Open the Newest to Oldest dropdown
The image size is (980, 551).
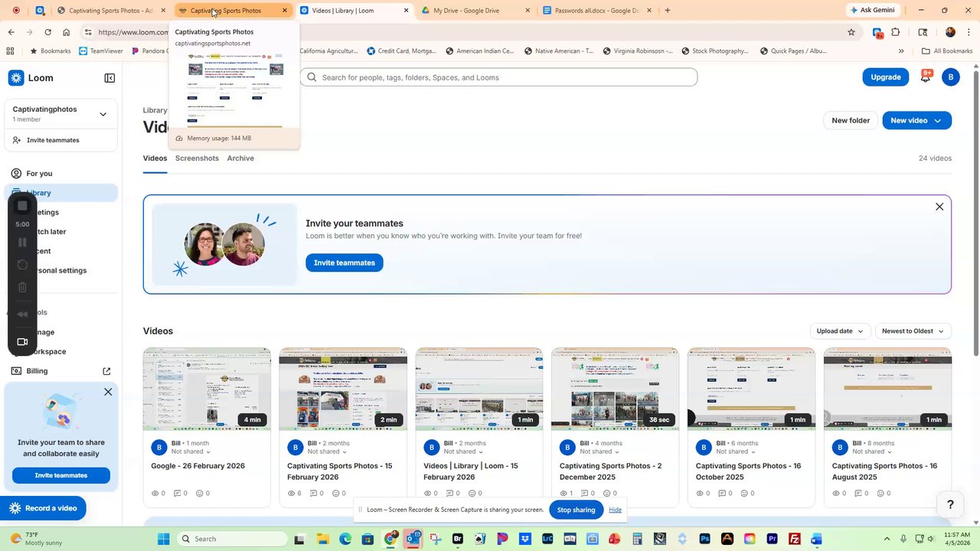click(x=913, y=331)
